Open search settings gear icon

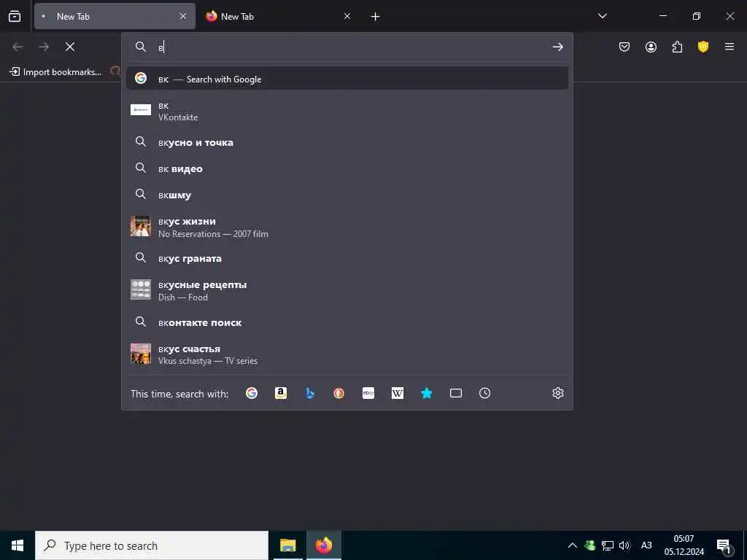click(558, 393)
